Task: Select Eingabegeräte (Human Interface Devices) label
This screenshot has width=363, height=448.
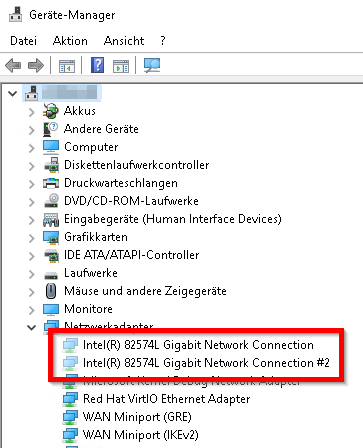Action: (x=173, y=219)
